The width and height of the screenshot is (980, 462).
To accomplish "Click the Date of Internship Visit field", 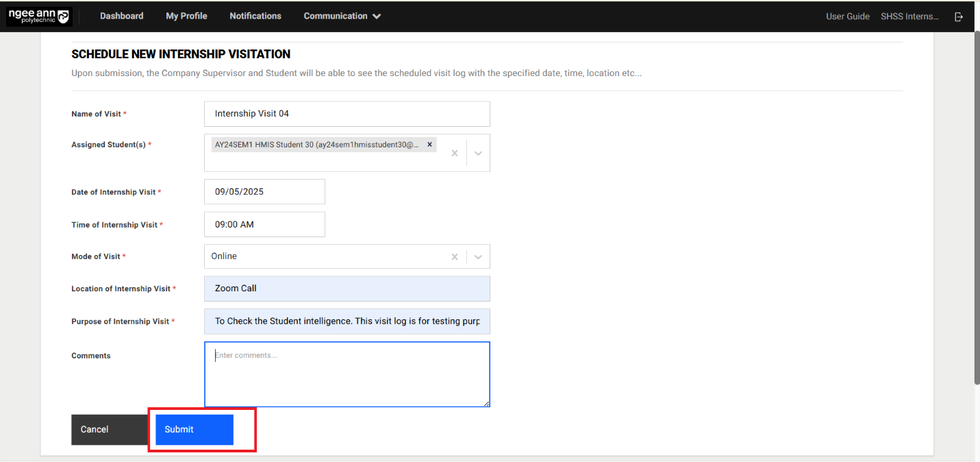I will [264, 192].
